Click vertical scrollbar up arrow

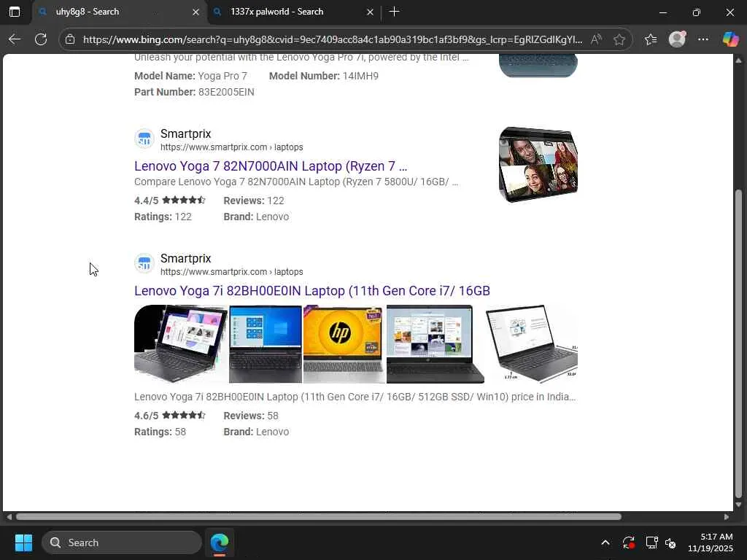pos(739,61)
